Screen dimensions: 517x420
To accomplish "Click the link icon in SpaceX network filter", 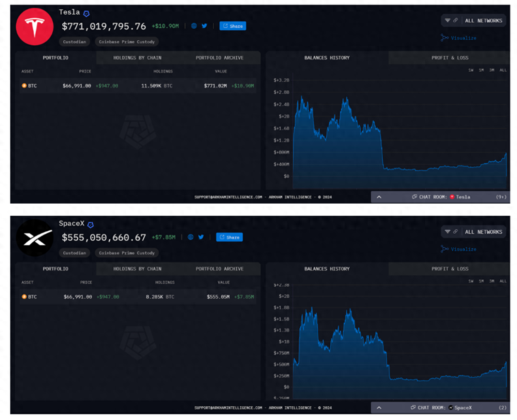I will (x=455, y=232).
